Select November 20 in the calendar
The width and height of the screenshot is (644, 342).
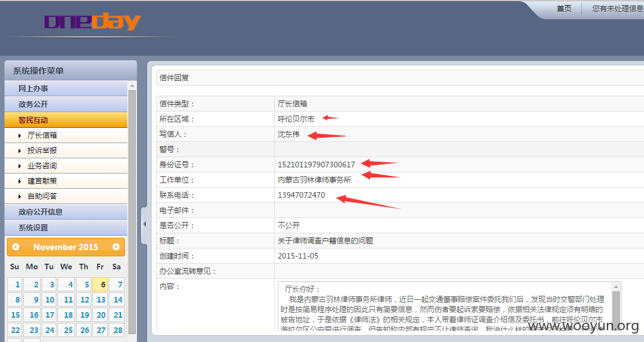click(x=100, y=315)
